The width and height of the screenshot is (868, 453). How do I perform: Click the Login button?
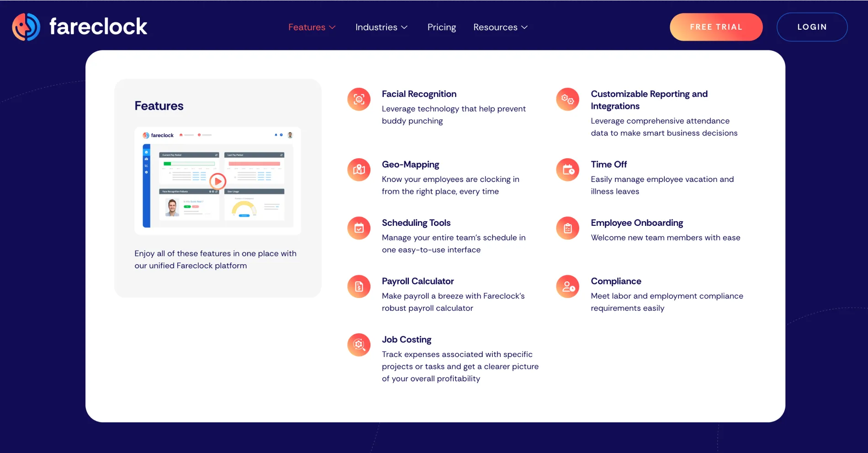812,27
